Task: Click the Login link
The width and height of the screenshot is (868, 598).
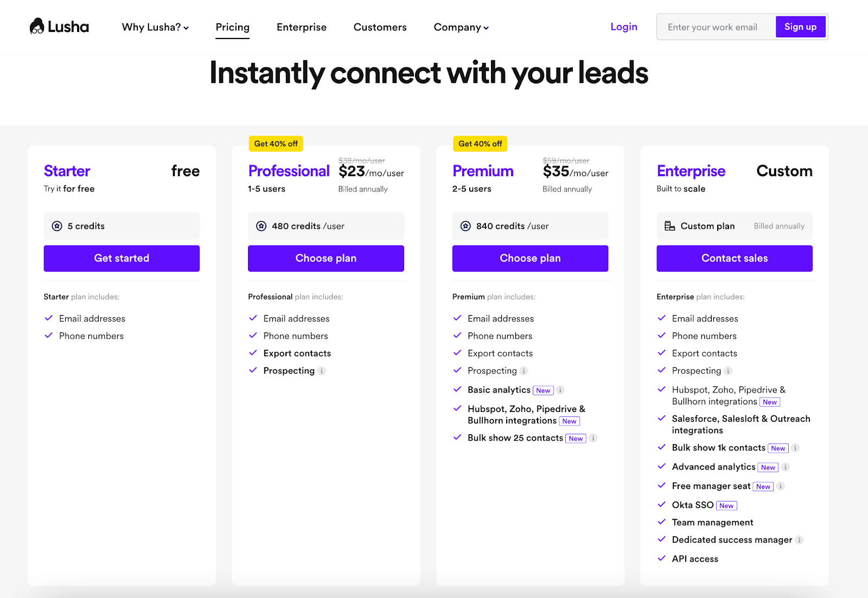Action: pos(624,27)
